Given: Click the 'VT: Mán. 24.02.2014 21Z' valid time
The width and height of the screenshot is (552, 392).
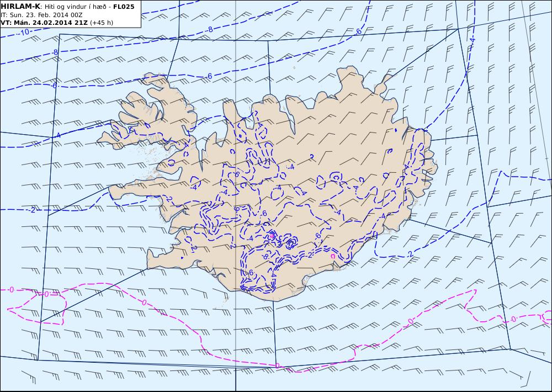Looking at the screenshot, I should pyautogui.click(x=44, y=23).
